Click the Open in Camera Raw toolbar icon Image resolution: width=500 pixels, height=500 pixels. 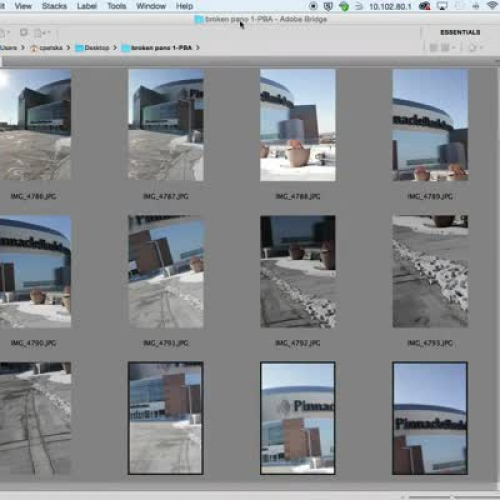point(24,33)
